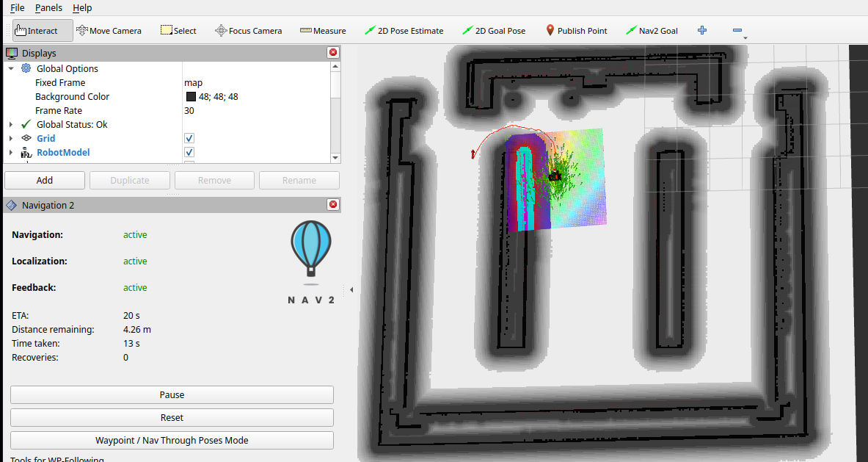Click the Nav2 Goal tool
The height and width of the screenshot is (462, 868).
pos(652,31)
